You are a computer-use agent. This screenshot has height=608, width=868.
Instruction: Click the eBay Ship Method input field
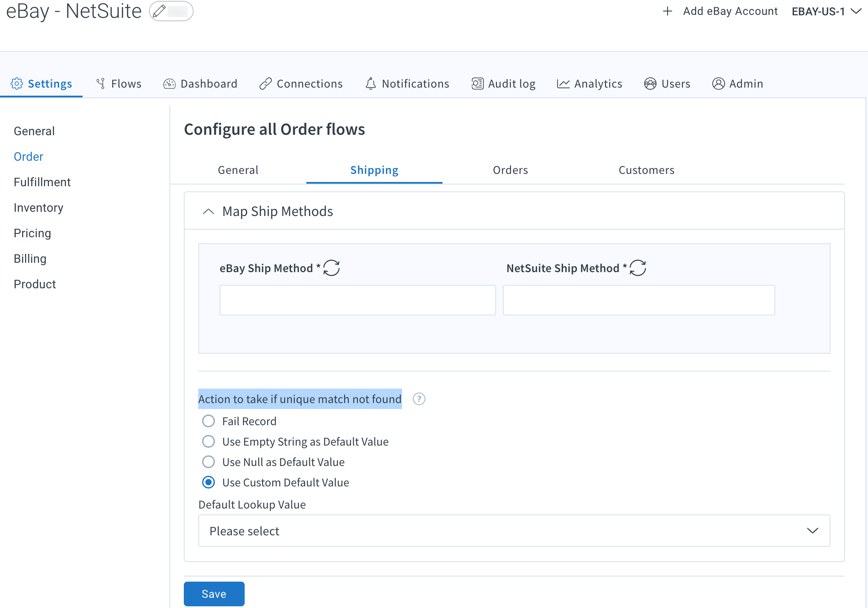pyautogui.click(x=357, y=300)
